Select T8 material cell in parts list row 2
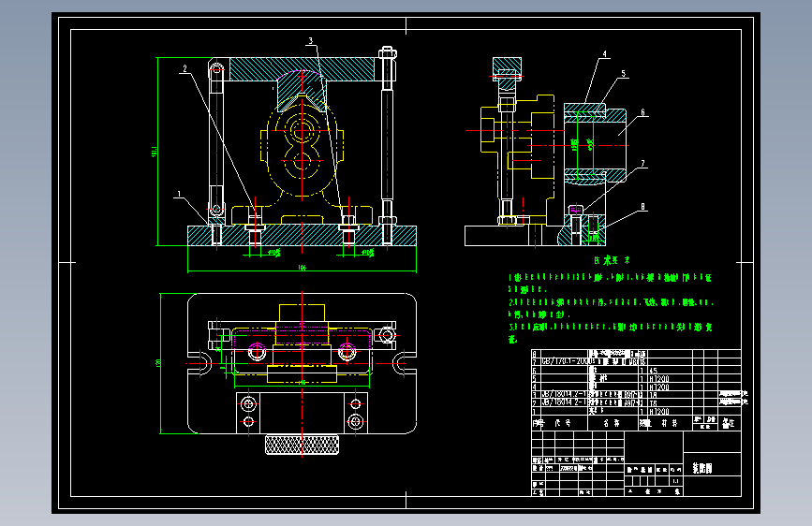The width and height of the screenshot is (812, 526). tap(653, 402)
